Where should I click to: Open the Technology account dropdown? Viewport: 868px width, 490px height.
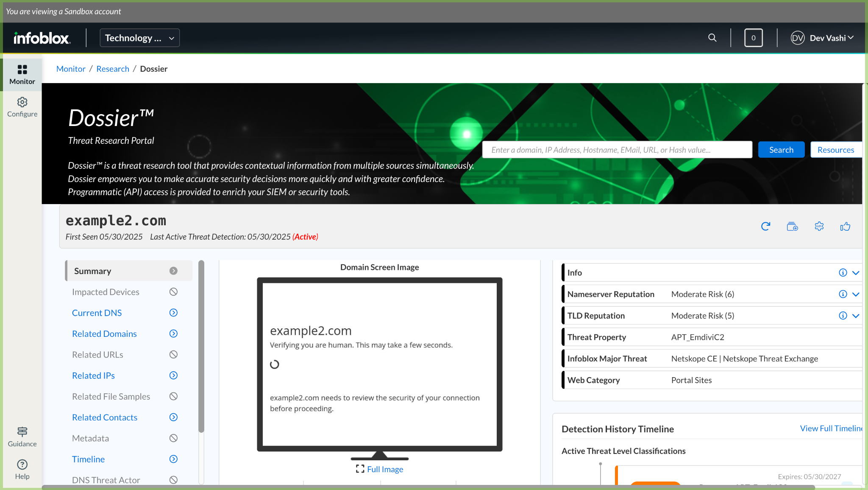[139, 38]
